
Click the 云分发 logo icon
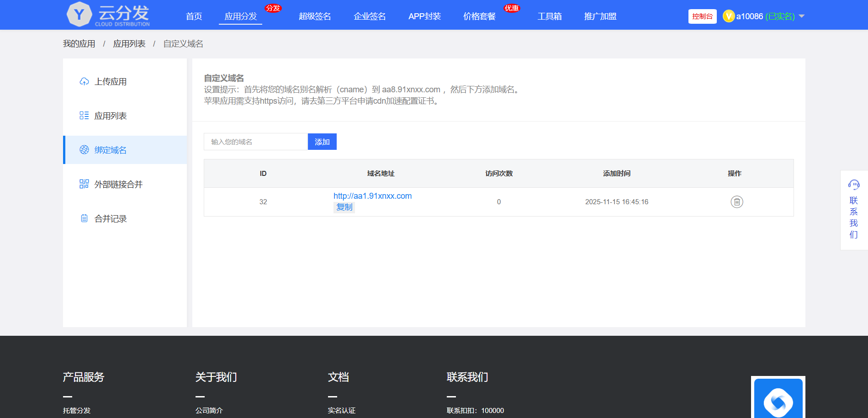79,15
